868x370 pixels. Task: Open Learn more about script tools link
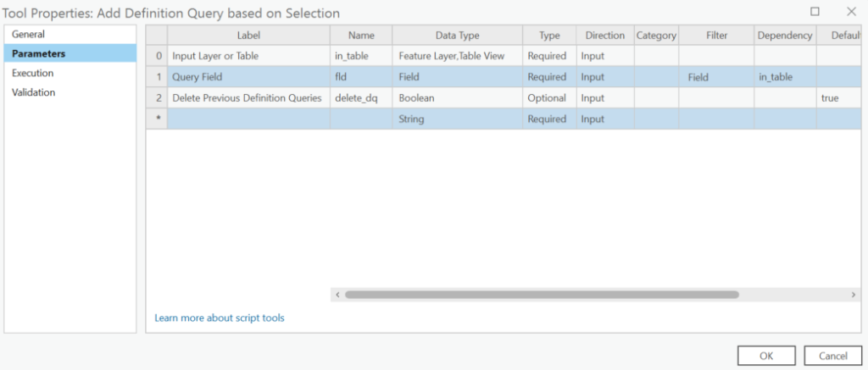220,318
